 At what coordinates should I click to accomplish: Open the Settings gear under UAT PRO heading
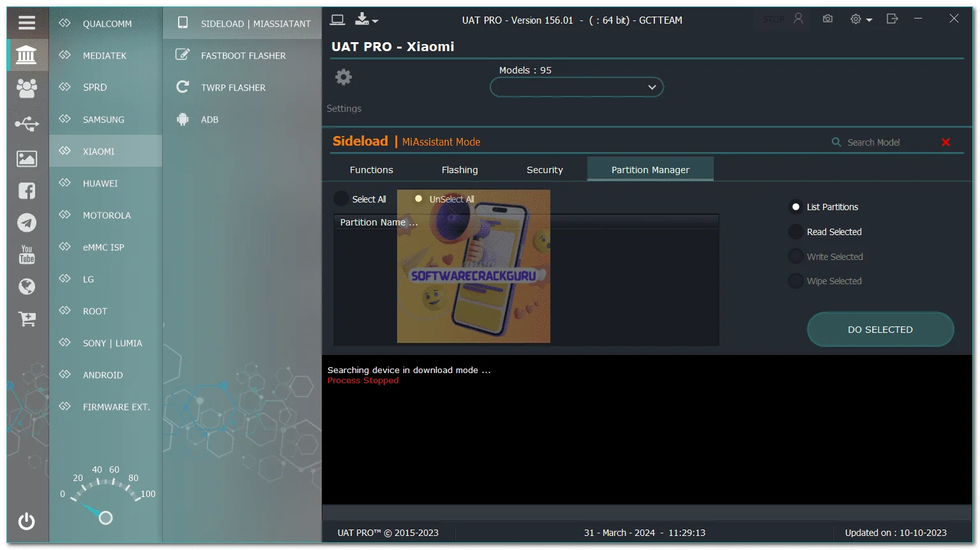pos(343,77)
